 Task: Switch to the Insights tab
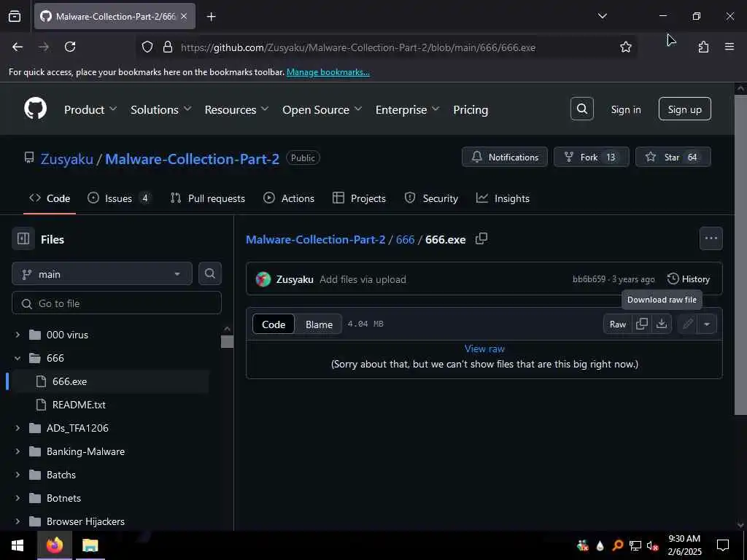[503, 198]
